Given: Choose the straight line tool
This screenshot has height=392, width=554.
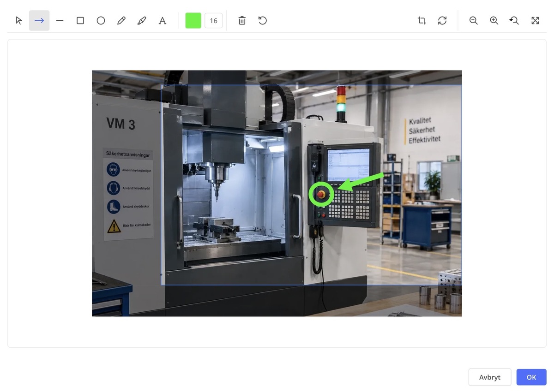Looking at the screenshot, I should pyautogui.click(x=60, y=20).
